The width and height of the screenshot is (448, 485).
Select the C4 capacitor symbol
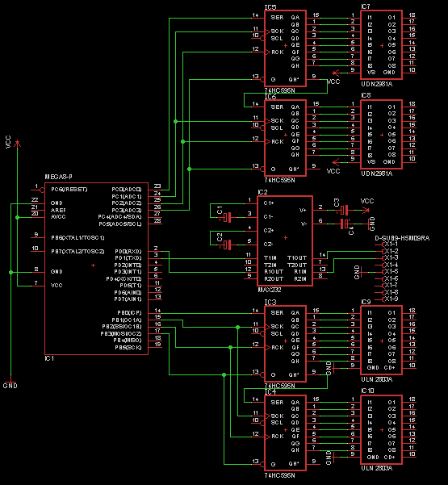[x=344, y=224]
